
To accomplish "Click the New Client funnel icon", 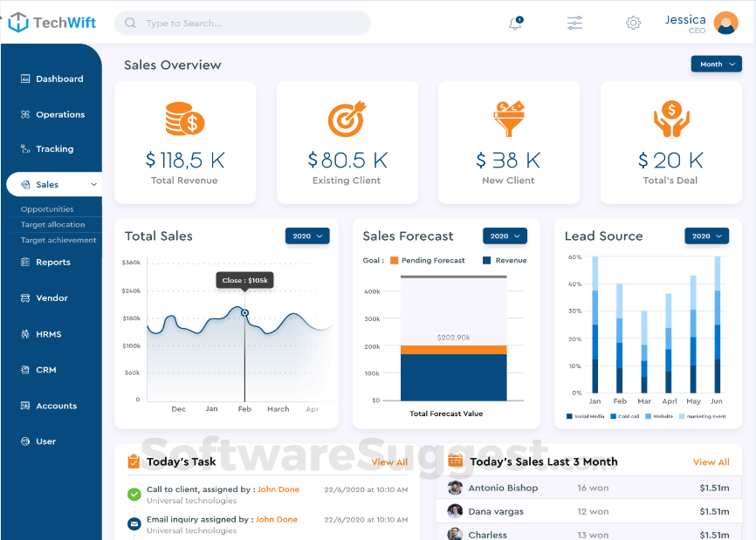I will 509,119.
